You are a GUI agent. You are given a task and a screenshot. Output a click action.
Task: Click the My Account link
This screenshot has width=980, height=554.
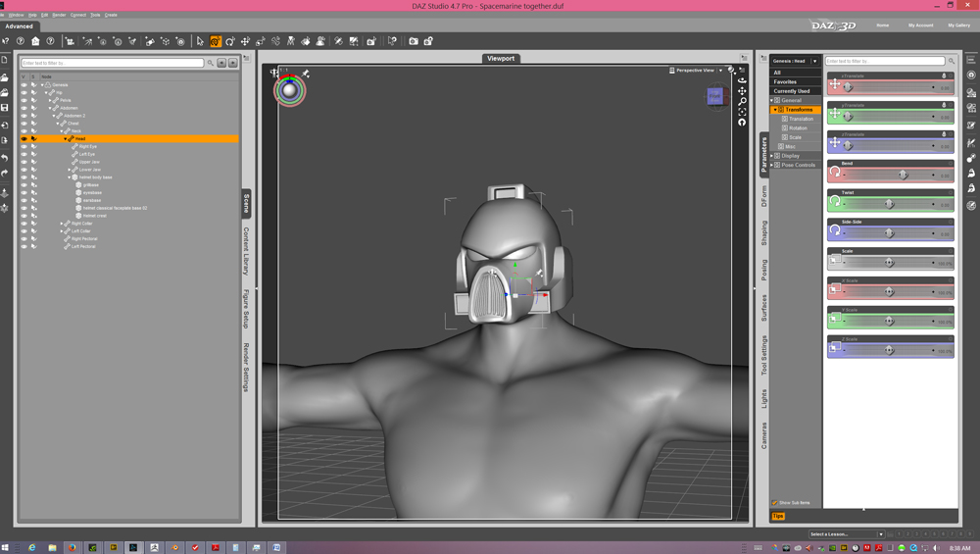920,25
